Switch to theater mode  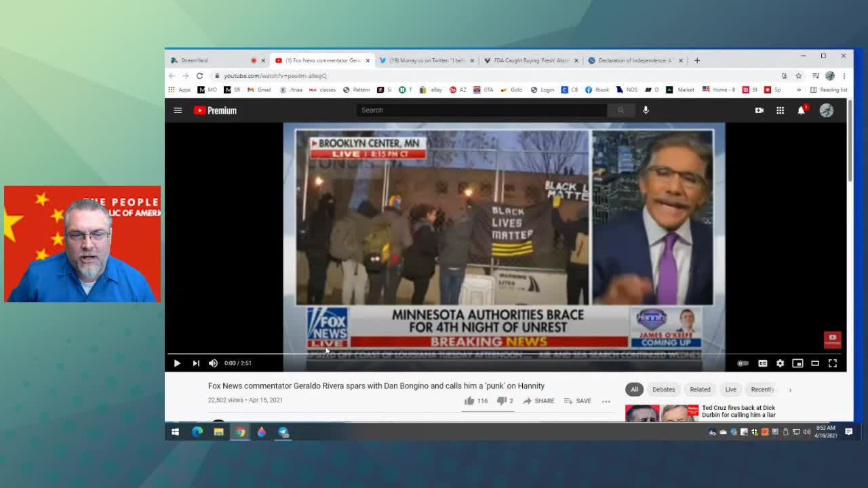(815, 363)
